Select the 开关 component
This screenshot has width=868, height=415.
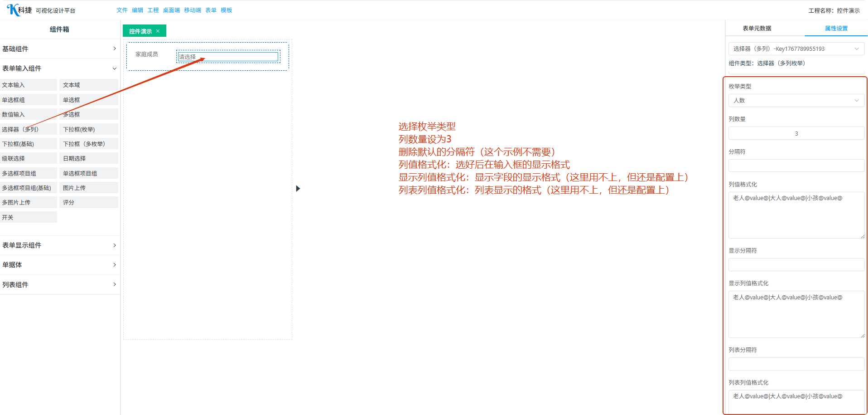(29, 217)
